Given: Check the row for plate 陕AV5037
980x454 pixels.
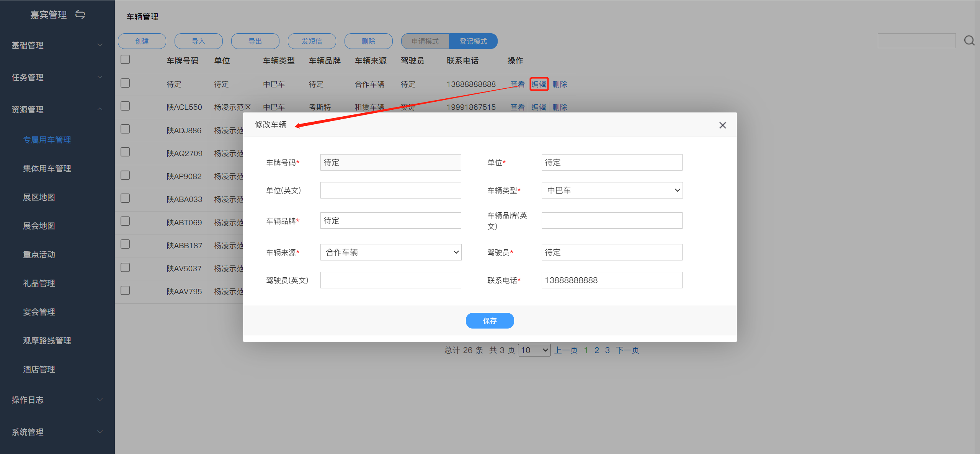Looking at the screenshot, I should click(125, 268).
